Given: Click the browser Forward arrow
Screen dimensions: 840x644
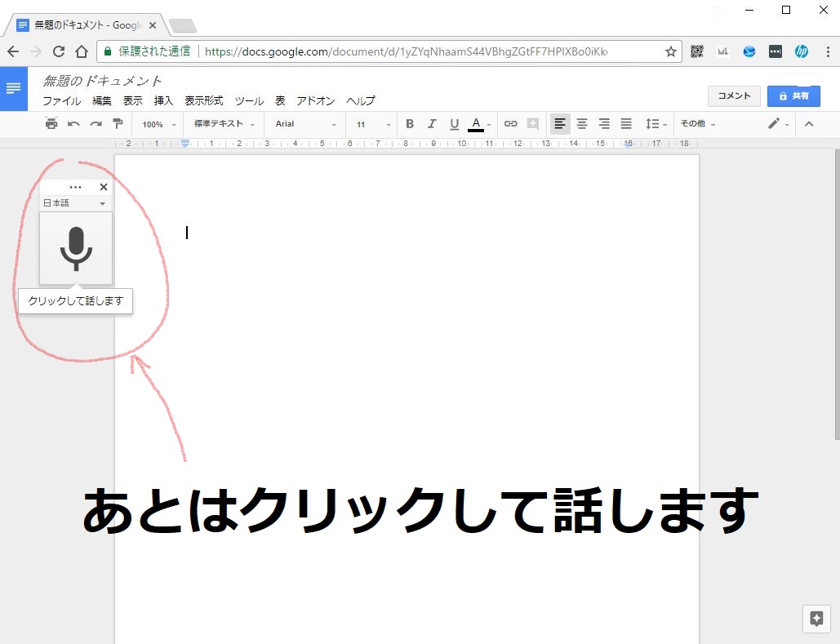Looking at the screenshot, I should 36,51.
